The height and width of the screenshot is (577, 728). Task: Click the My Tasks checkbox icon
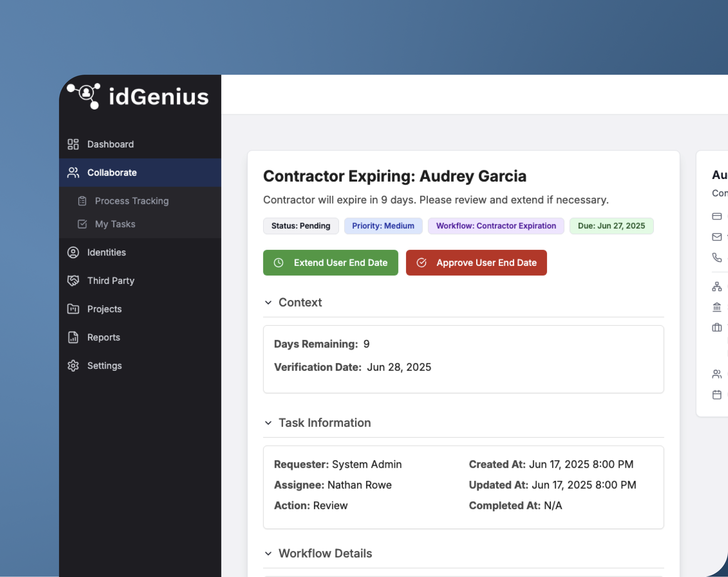(82, 224)
